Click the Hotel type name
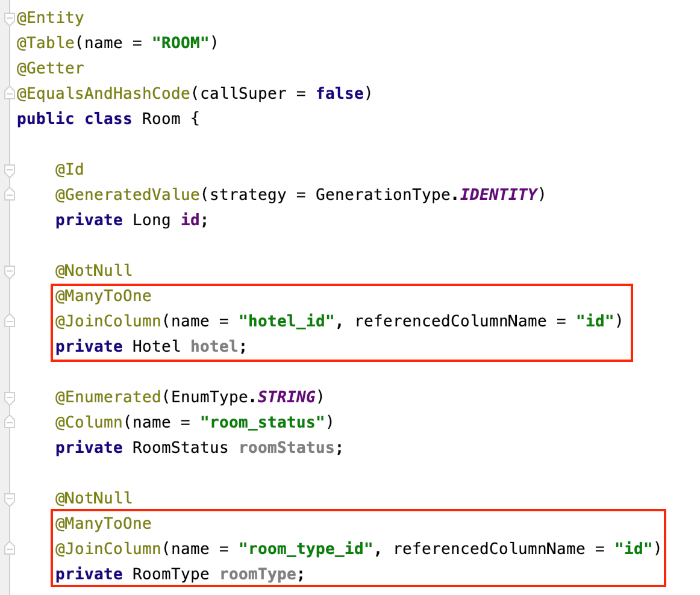The height and width of the screenshot is (595, 700). [x=156, y=346]
